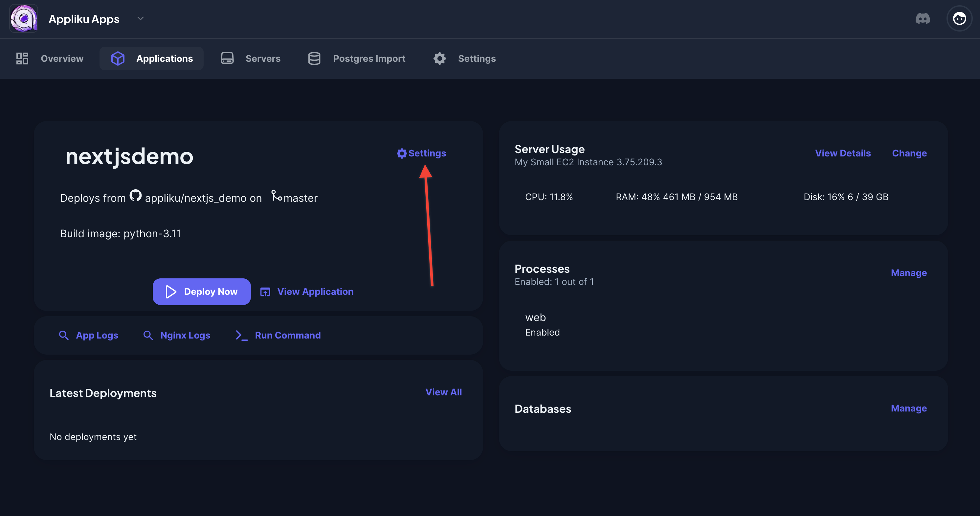Open the Postgres Import tab

point(356,58)
